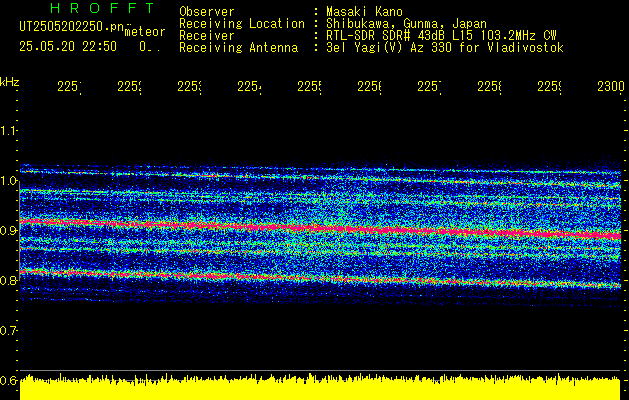This screenshot has height=400, width=629.
Task: Click the first time marker 2251
Action: tap(69, 86)
